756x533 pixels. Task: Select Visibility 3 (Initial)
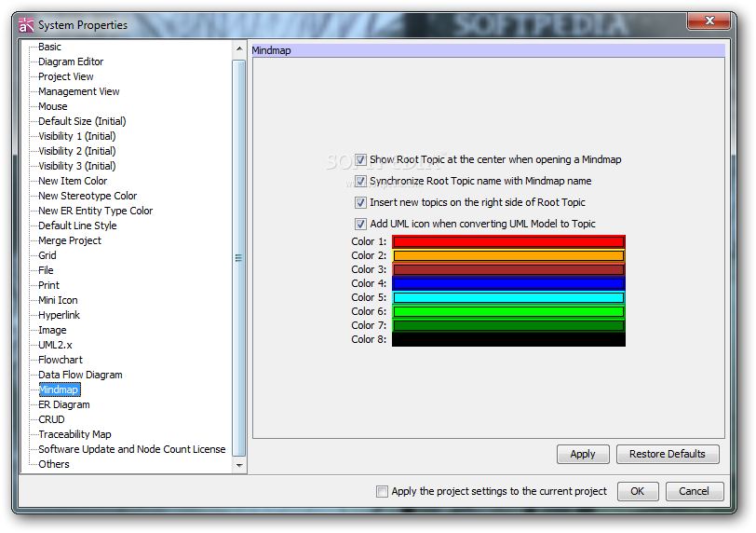click(77, 167)
